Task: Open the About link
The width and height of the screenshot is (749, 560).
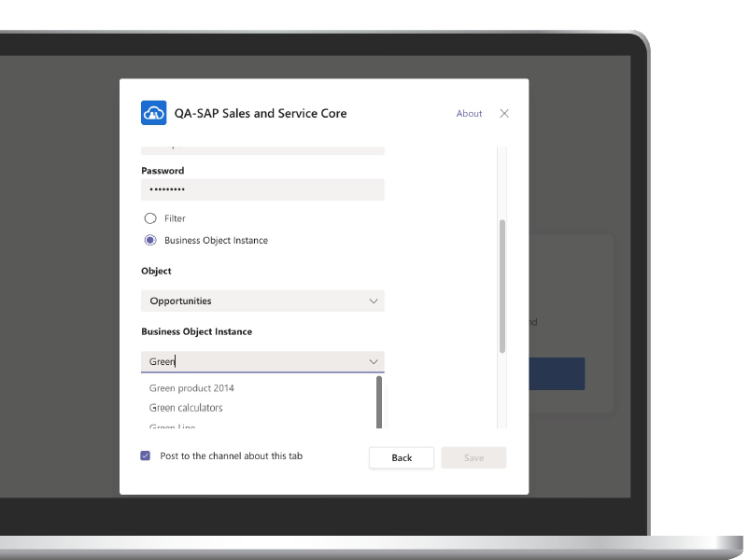Action: coord(469,113)
